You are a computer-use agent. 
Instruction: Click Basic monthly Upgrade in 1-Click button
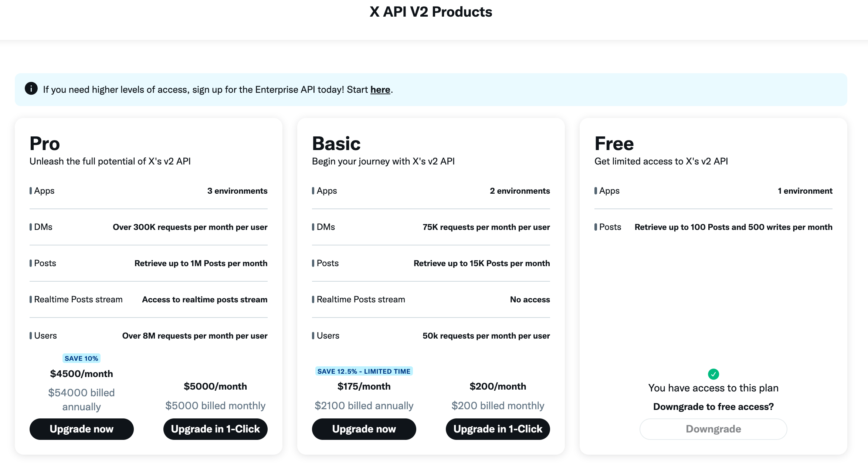point(498,429)
